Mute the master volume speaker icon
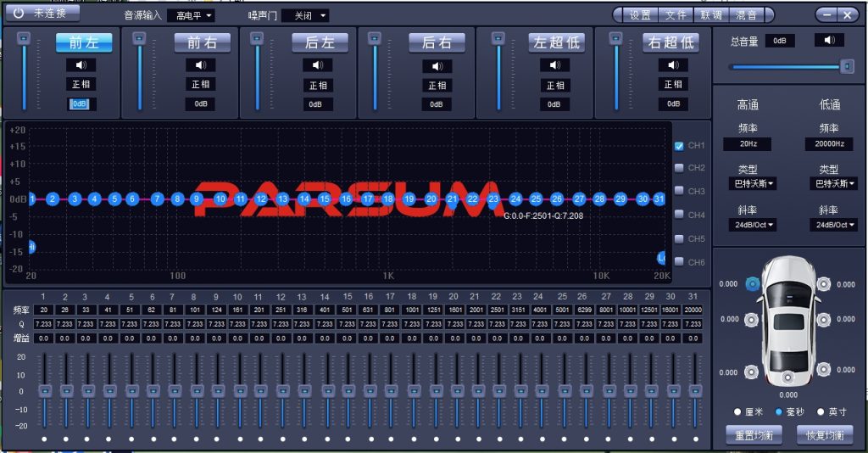Image resolution: width=868 pixels, height=453 pixels. [x=829, y=40]
